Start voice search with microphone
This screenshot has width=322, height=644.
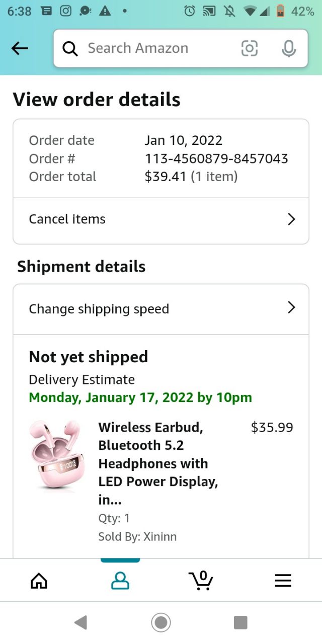point(288,48)
